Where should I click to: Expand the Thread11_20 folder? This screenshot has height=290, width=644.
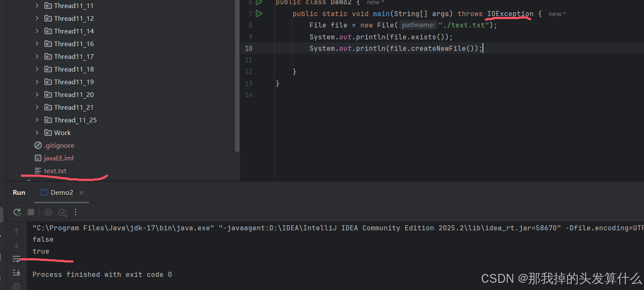click(x=37, y=94)
